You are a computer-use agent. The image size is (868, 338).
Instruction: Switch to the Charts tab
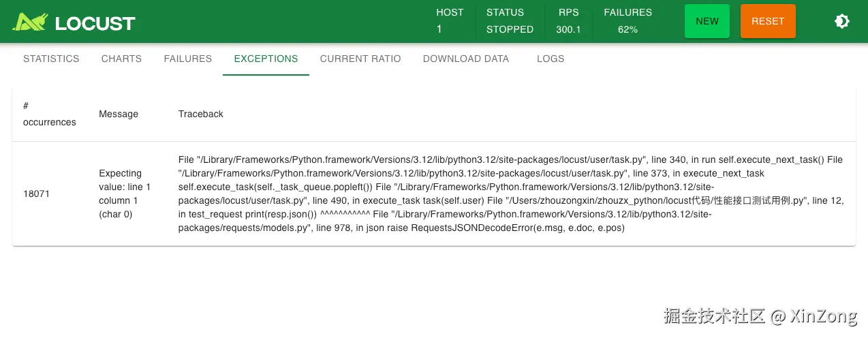(x=121, y=59)
